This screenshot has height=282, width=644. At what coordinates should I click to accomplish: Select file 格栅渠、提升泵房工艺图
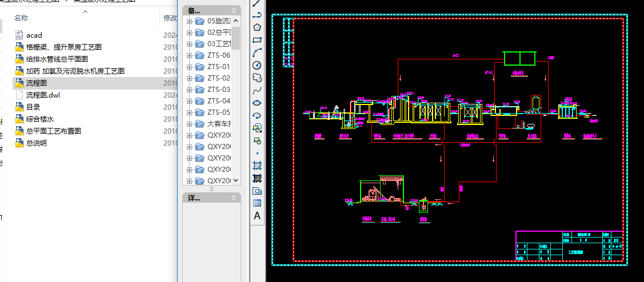pyautogui.click(x=64, y=47)
